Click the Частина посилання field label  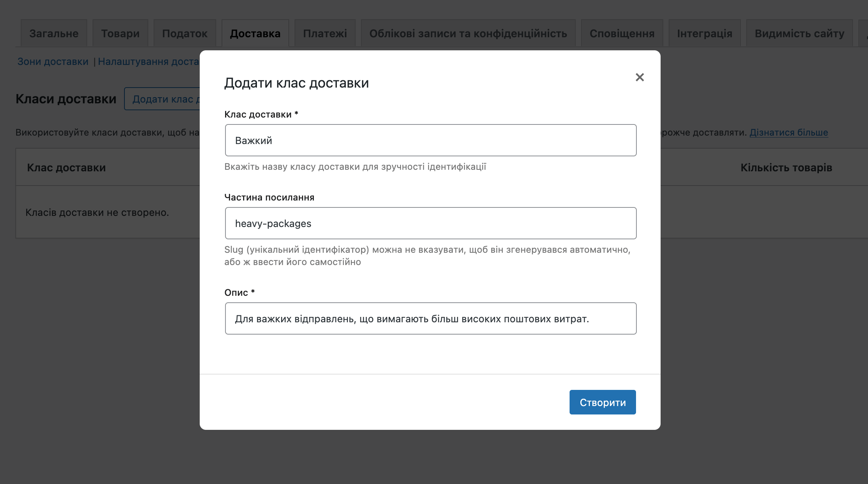269,197
